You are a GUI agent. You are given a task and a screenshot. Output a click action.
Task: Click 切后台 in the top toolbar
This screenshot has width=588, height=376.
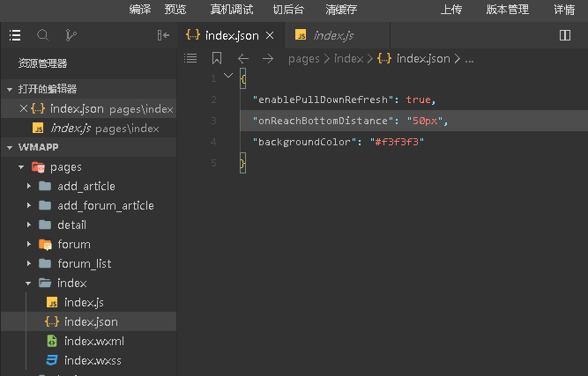[288, 10]
